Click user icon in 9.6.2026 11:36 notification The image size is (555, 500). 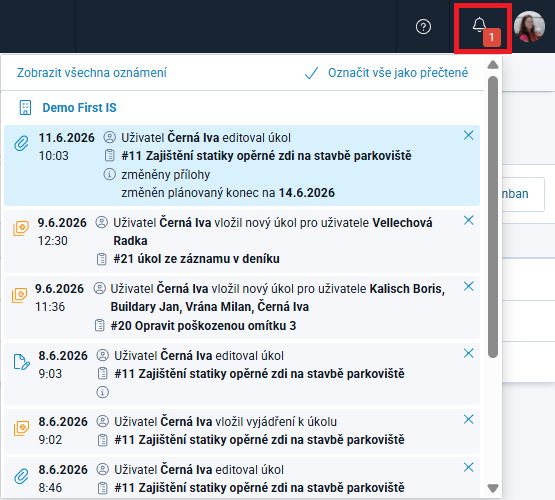[x=99, y=288]
